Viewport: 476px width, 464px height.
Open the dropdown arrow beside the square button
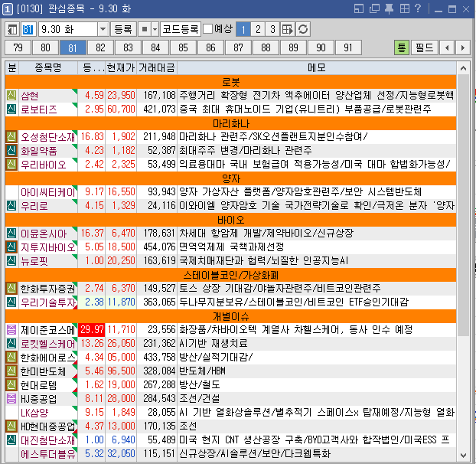coord(155,29)
